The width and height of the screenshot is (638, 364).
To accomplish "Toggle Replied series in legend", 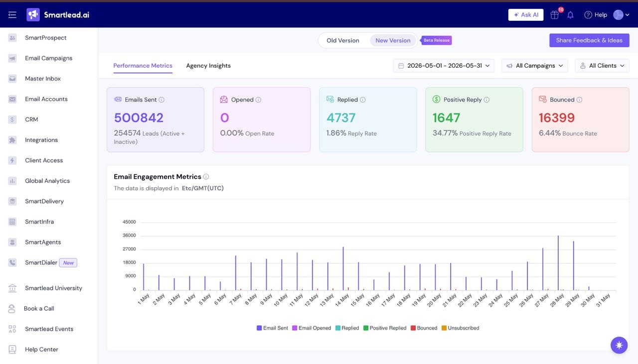I will tap(347, 328).
